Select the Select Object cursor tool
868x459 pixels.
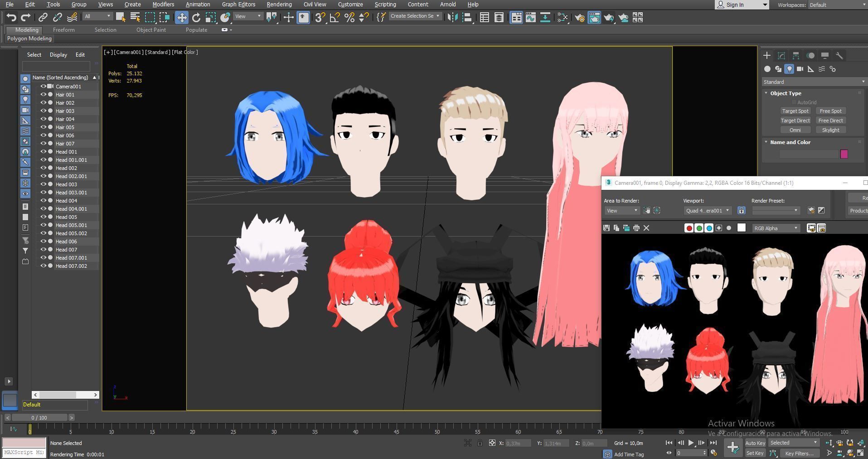(121, 18)
